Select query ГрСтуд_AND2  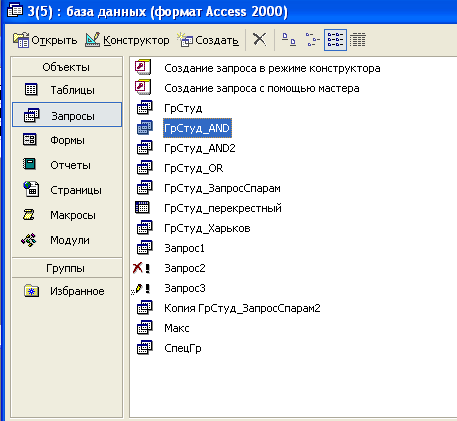point(200,148)
